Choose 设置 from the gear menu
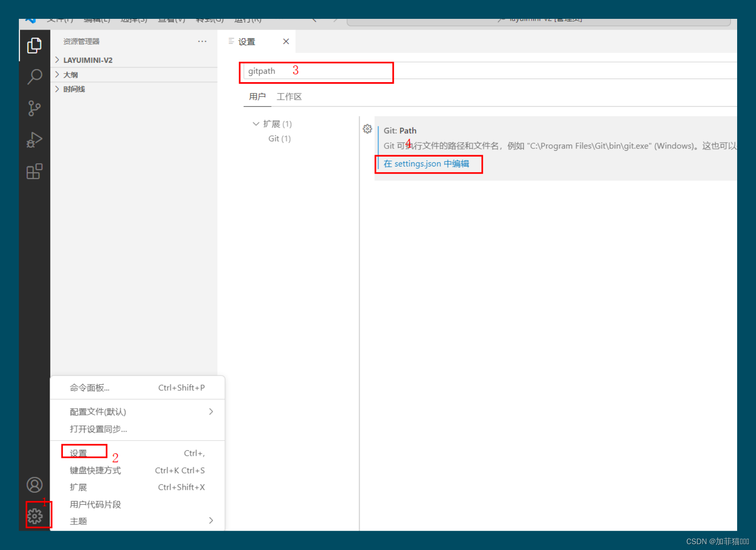The width and height of the screenshot is (756, 550). click(137, 453)
